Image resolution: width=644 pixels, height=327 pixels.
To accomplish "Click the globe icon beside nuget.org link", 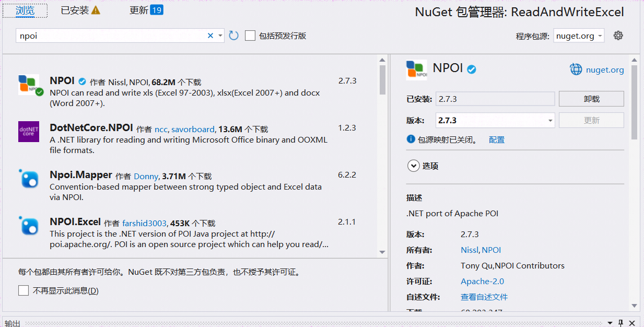I will click(x=576, y=69).
